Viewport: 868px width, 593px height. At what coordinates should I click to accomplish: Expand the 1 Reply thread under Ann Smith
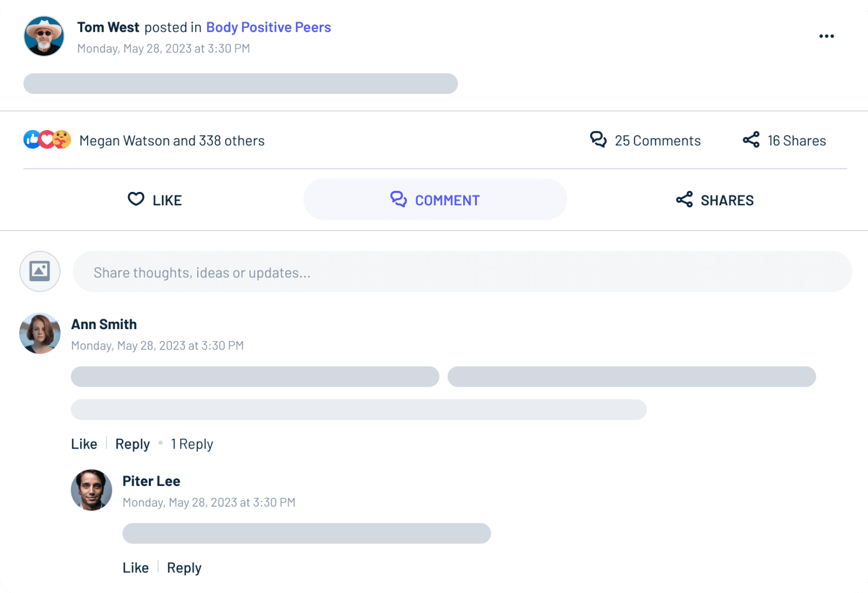192,444
